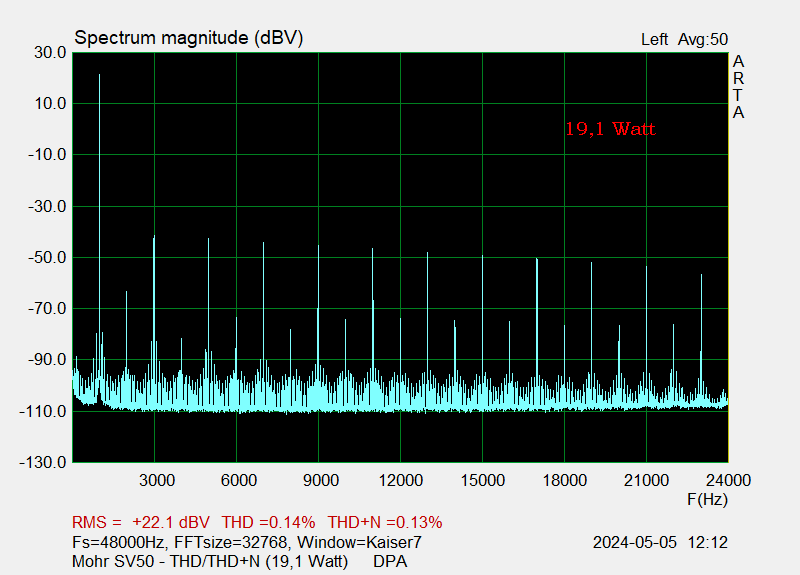Click the 'RMS = +22.1 dBV' readout
Viewport: 800px width, 575px height.
141,523
